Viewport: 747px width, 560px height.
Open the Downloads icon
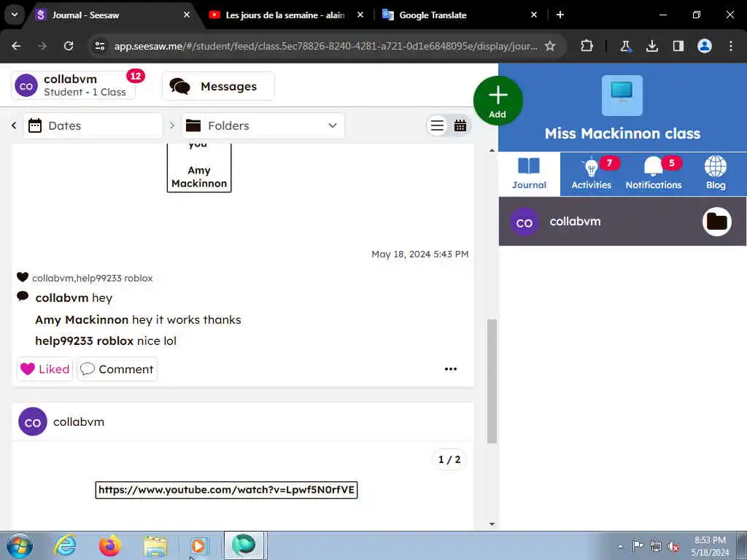[651, 46]
